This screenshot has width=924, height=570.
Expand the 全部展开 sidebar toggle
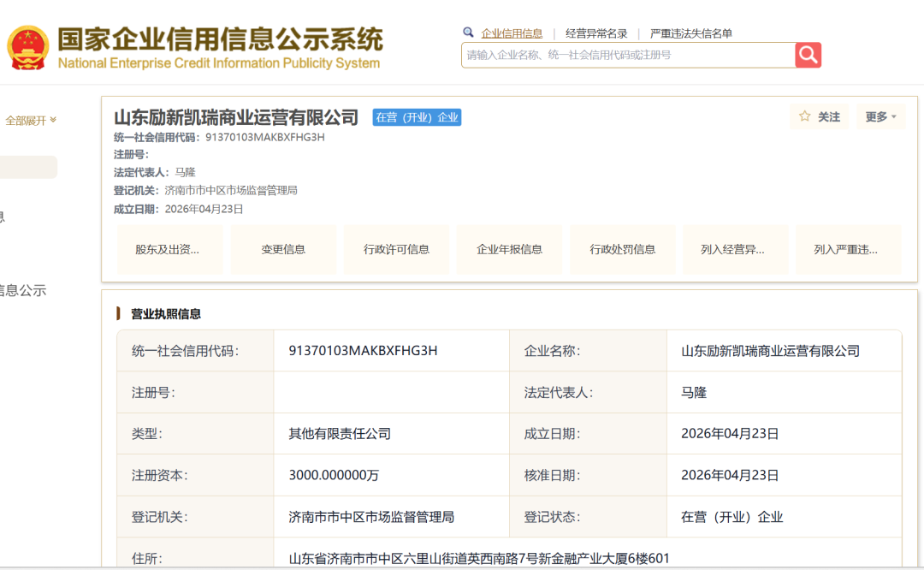pyautogui.click(x=31, y=121)
